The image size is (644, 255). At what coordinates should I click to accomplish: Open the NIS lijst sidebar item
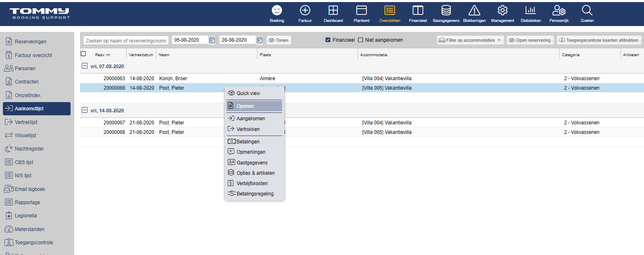pyautogui.click(x=37, y=175)
